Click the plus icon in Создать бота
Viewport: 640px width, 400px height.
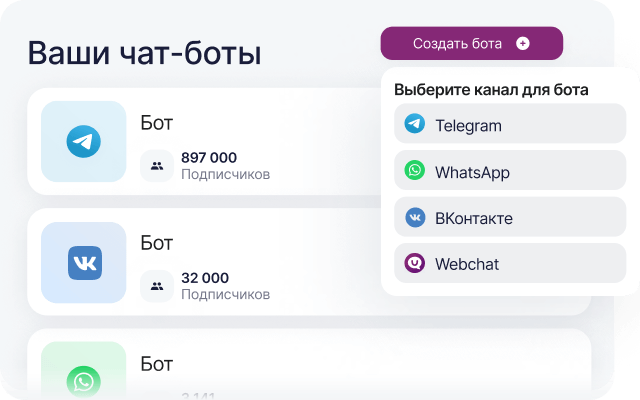(x=522, y=43)
